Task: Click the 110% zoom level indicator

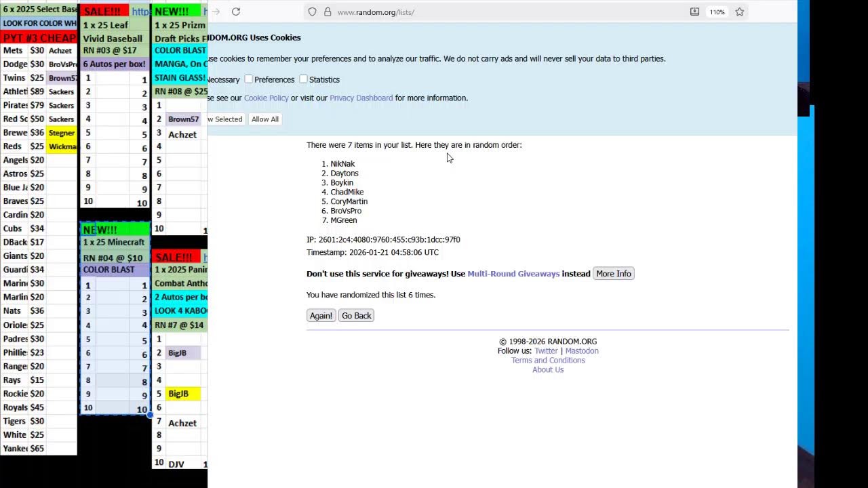Action: [x=717, y=12]
